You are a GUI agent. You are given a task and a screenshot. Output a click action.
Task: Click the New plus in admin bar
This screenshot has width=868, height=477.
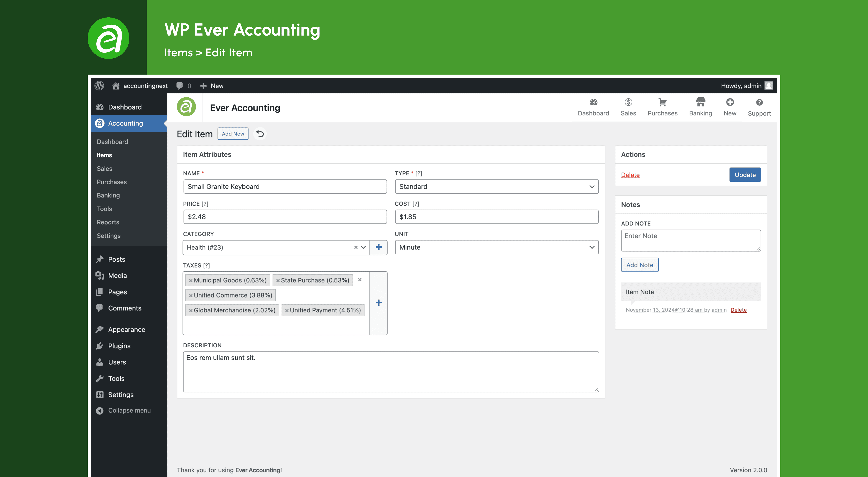pos(203,86)
